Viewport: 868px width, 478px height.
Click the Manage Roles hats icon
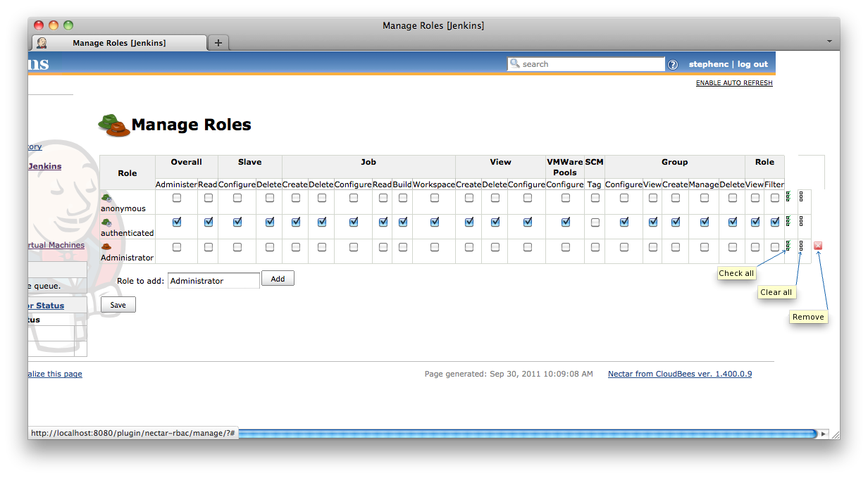(x=113, y=125)
